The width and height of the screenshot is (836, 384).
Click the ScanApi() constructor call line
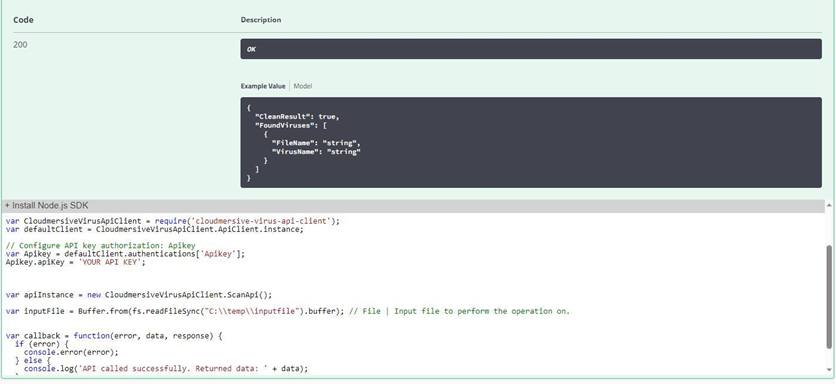tap(139, 295)
